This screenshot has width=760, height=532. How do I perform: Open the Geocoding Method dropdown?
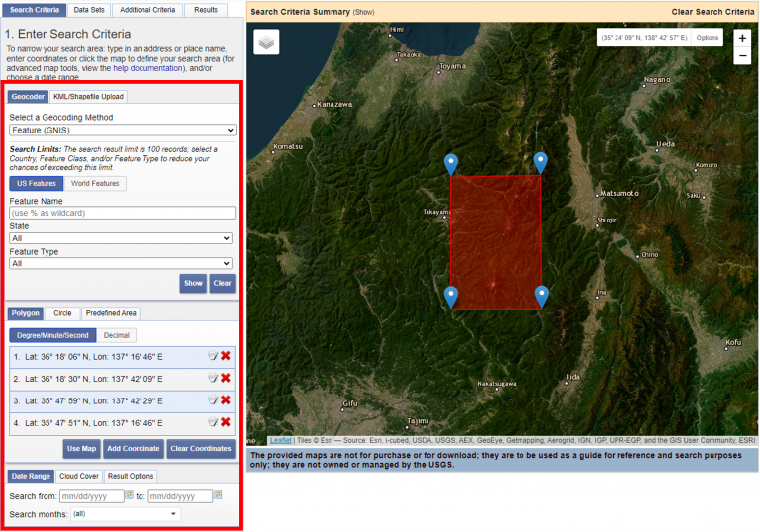123,130
